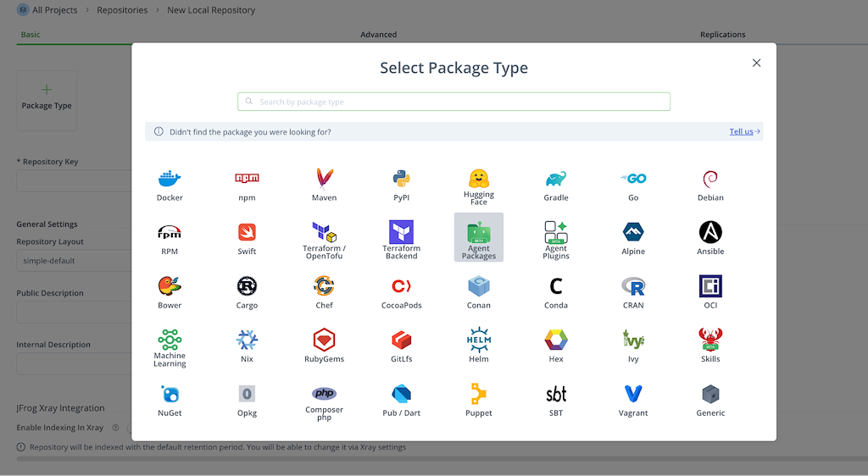Click the info icon beside 'Didn't find the package'
Image resolution: width=868 pixels, height=476 pixels.
tap(159, 131)
